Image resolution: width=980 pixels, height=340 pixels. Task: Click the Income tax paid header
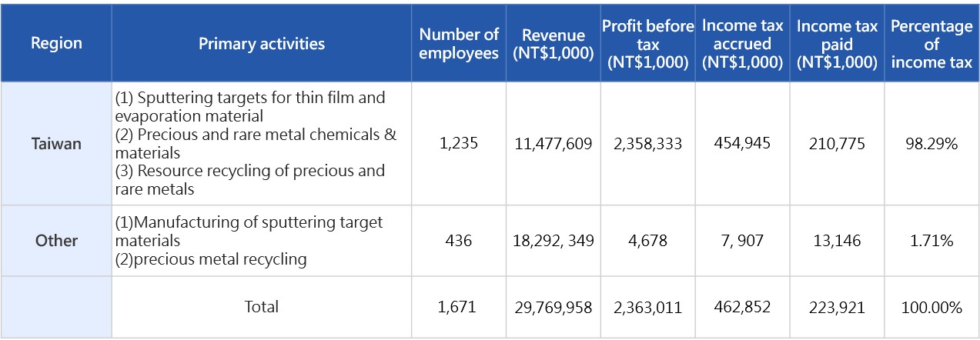837,45
